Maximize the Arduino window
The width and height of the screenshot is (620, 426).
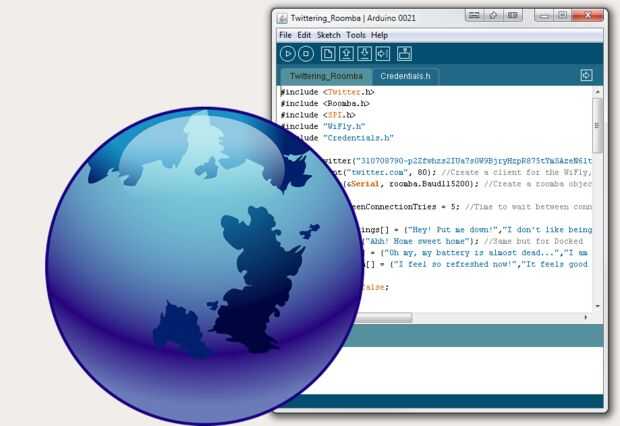click(x=562, y=16)
